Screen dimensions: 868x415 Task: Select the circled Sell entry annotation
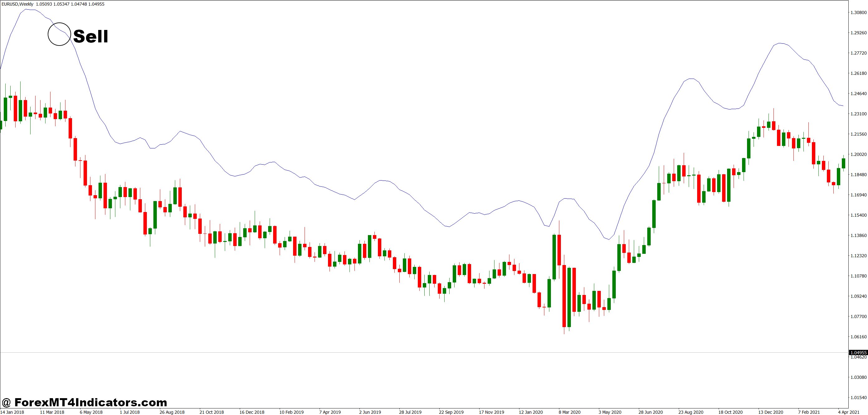(x=59, y=35)
